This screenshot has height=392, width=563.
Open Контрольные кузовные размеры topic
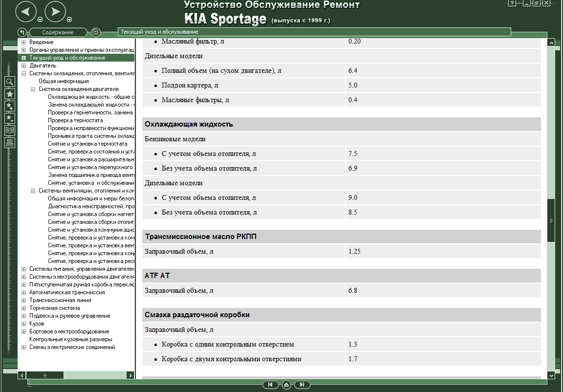click(71, 340)
